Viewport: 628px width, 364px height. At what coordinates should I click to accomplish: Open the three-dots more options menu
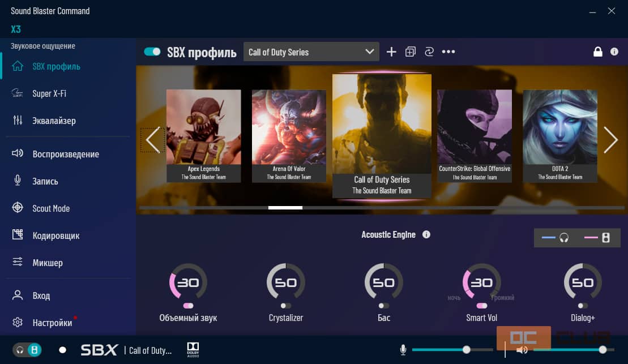pyautogui.click(x=448, y=52)
